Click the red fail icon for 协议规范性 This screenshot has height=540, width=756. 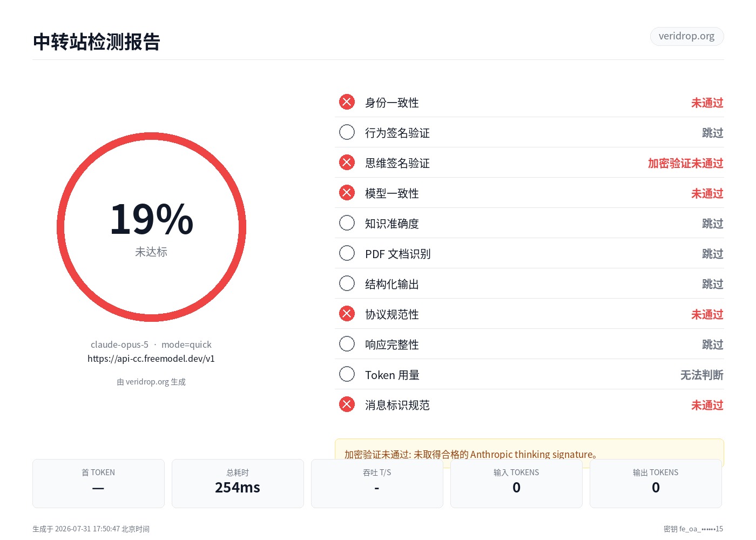click(347, 314)
